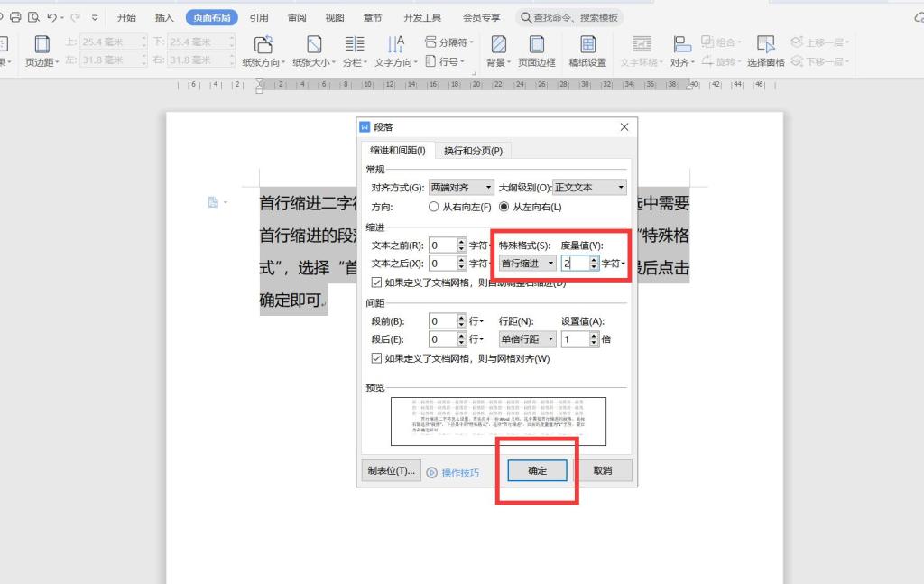924x584 pixels.
Task: Click the 确定 button
Action: [x=537, y=470]
